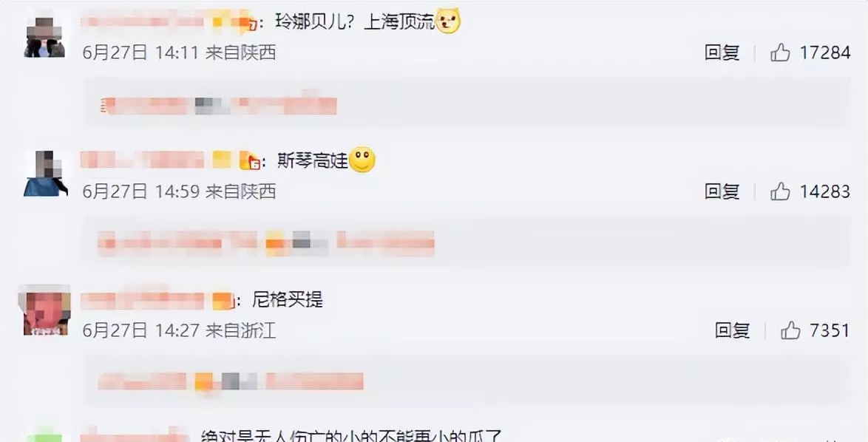Open blurred username of 尼格买提 commenter
Image resolution: width=868 pixels, height=442 pixels.
click(143, 300)
